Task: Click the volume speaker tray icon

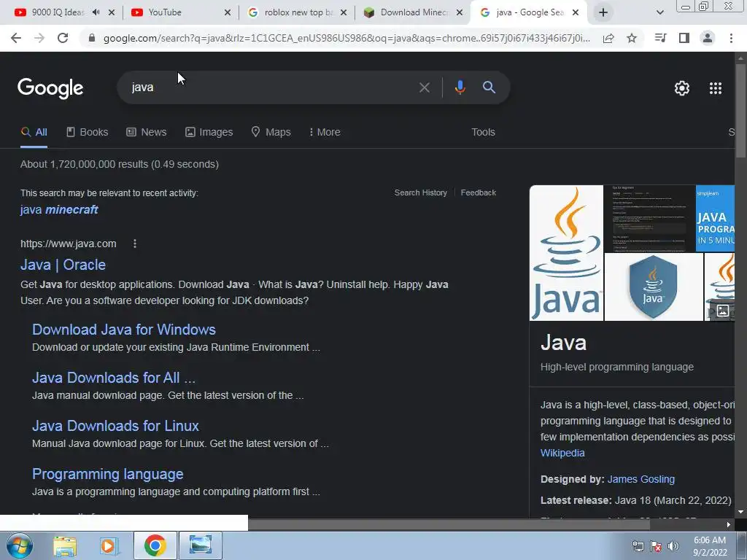Action: click(x=673, y=546)
